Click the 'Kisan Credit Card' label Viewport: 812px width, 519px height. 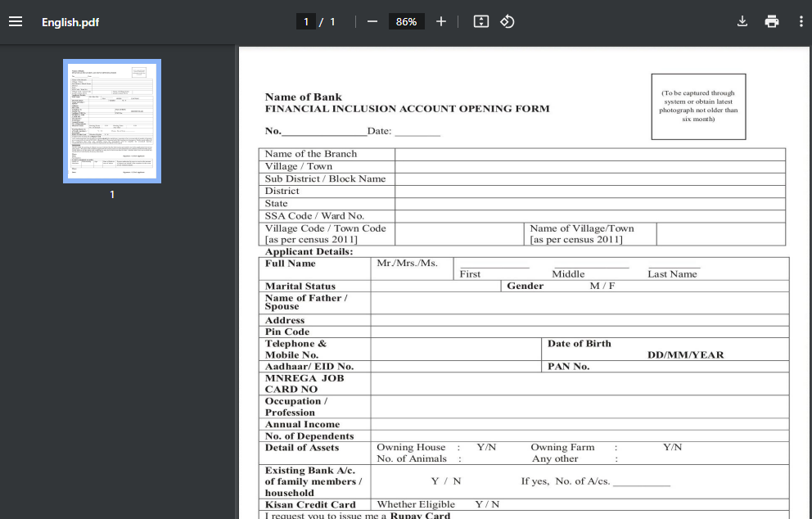pos(310,505)
